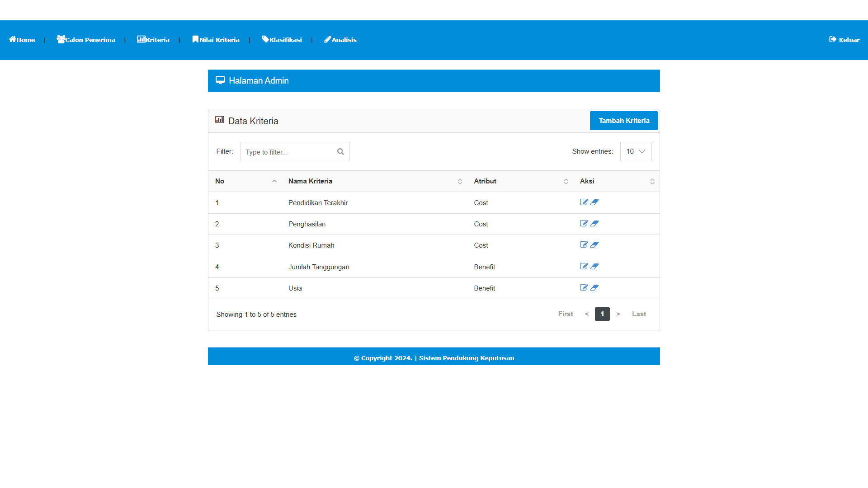Edit the Kondisi Rumah criteria

pos(584,245)
